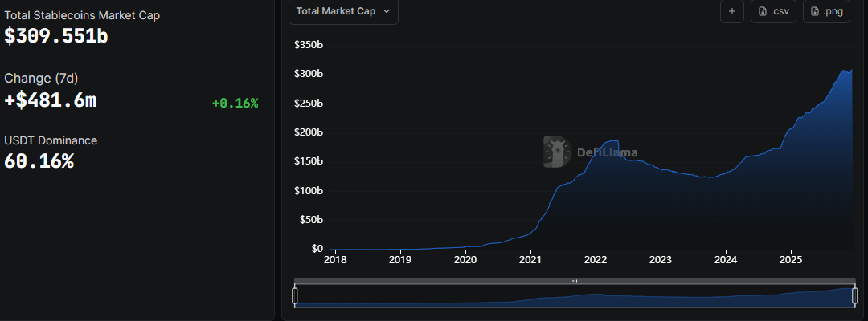Click the +$481.6m change value
The height and width of the screenshot is (321, 868).
tap(51, 100)
